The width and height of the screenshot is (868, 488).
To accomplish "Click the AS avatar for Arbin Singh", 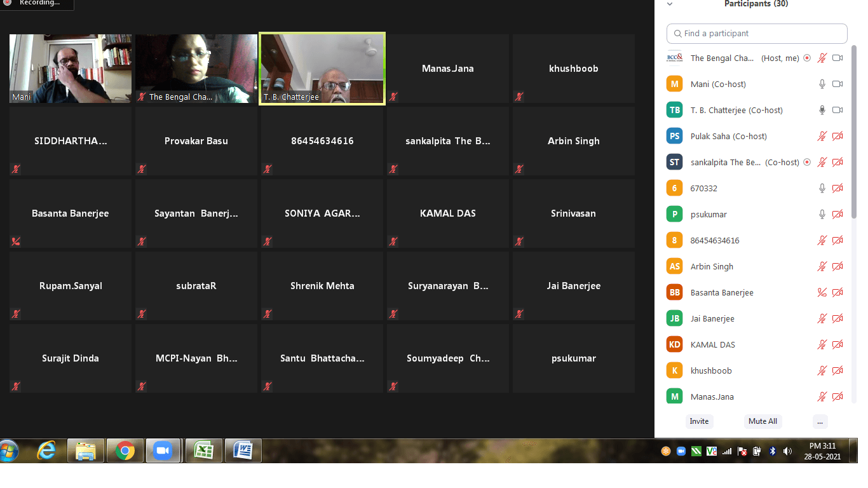I will pyautogui.click(x=674, y=266).
